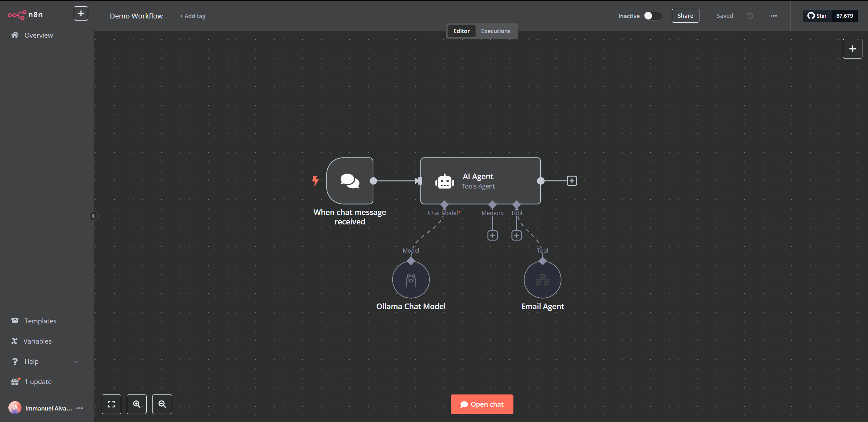Switch to the Executions tab
The width and height of the screenshot is (868, 422).
pyautogui.click(x=495, y=31)
